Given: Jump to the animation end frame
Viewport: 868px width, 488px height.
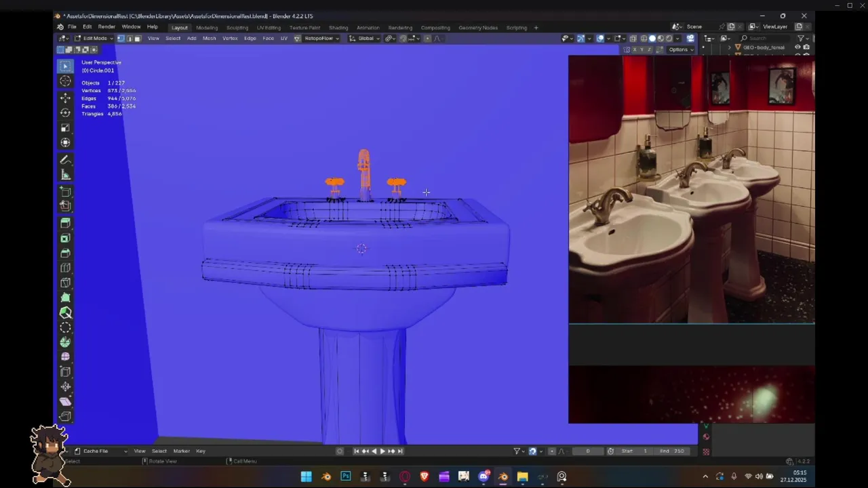Looking at the screenshot, I should 400,451.
